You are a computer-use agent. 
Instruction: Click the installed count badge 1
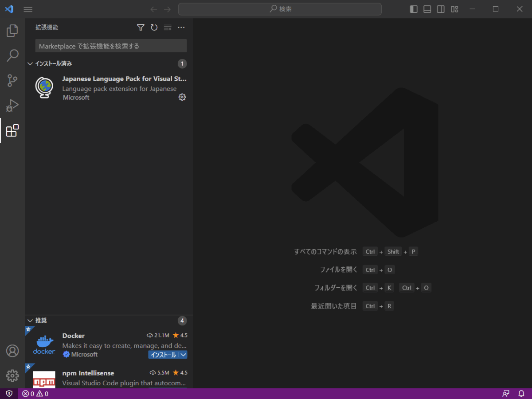pos(182,64)
